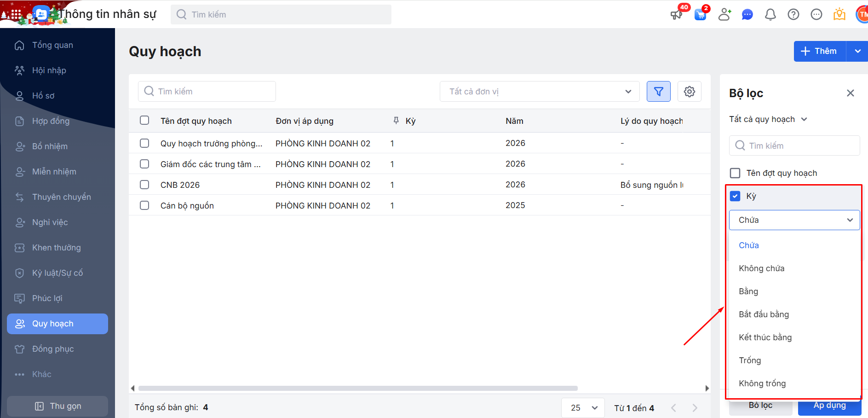The image size is (868, 418).
Task: Open table settings gear icon
Action: click(x=689, y=92)
